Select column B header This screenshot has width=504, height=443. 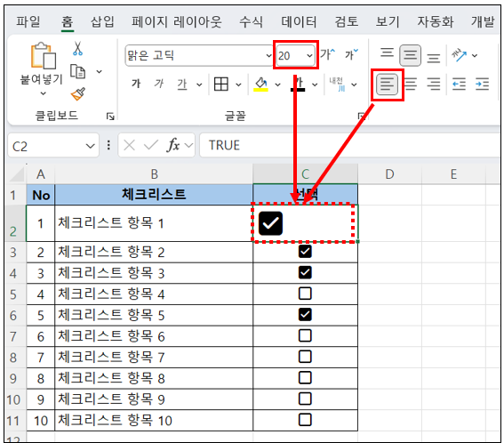154,174
